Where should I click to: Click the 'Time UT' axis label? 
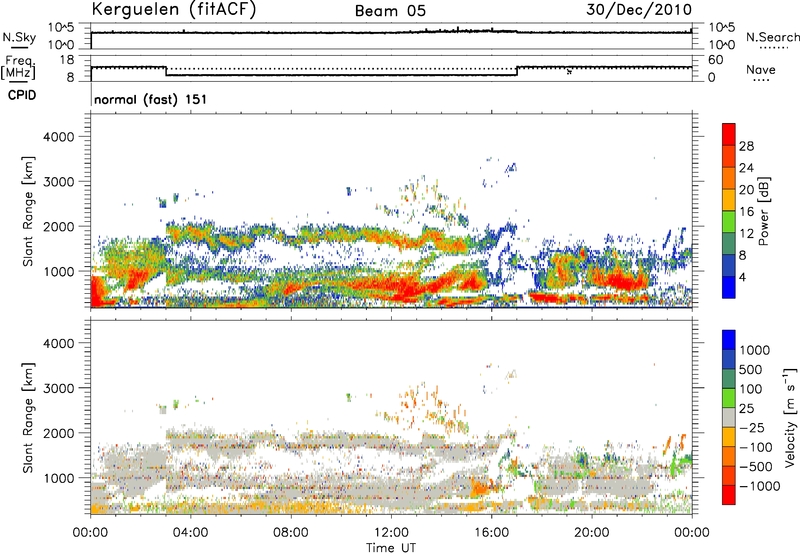tap(391, 548)
